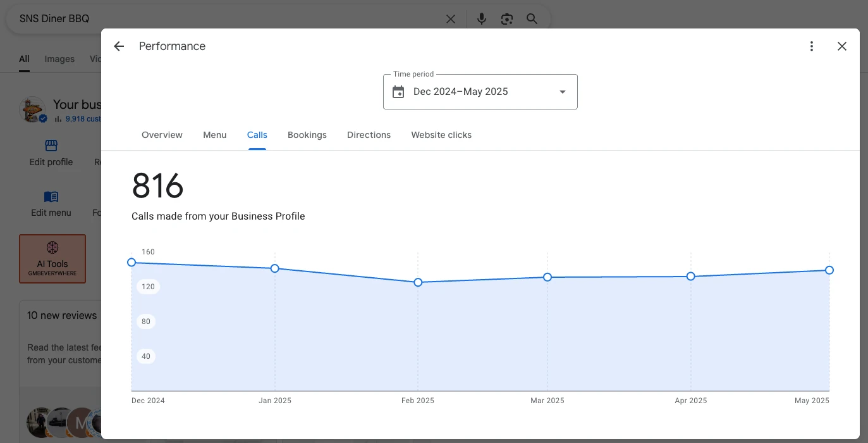Open the AI Tools GMBEVERYWHERE button
The height and width of the screenshot is (443, 868).
[52, 259]
